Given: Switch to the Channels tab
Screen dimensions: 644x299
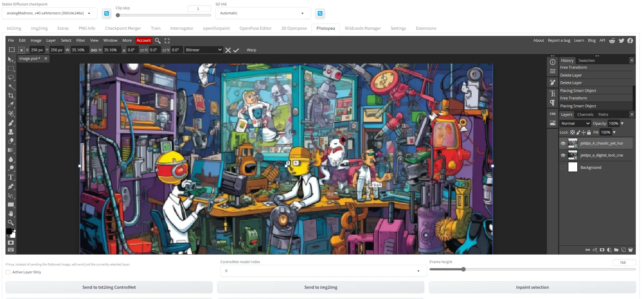Looking at the screenshot, I should 585,114.
